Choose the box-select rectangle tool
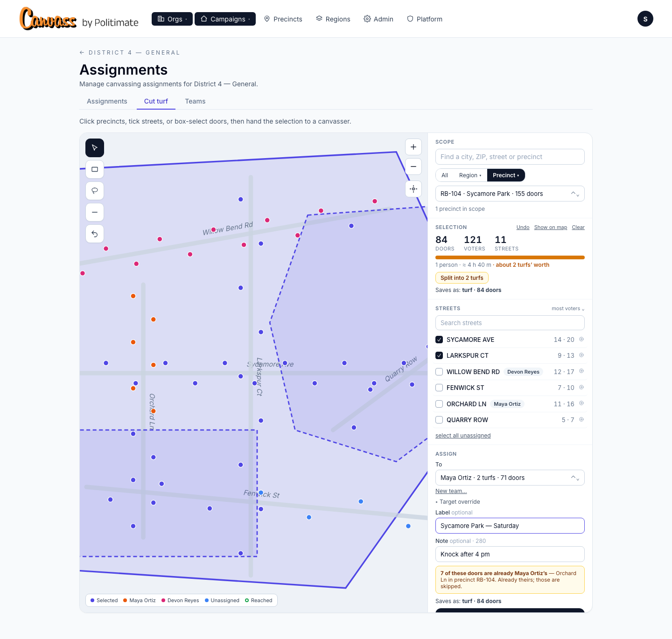This screenshot has width=672, height=639. [95, 169]
